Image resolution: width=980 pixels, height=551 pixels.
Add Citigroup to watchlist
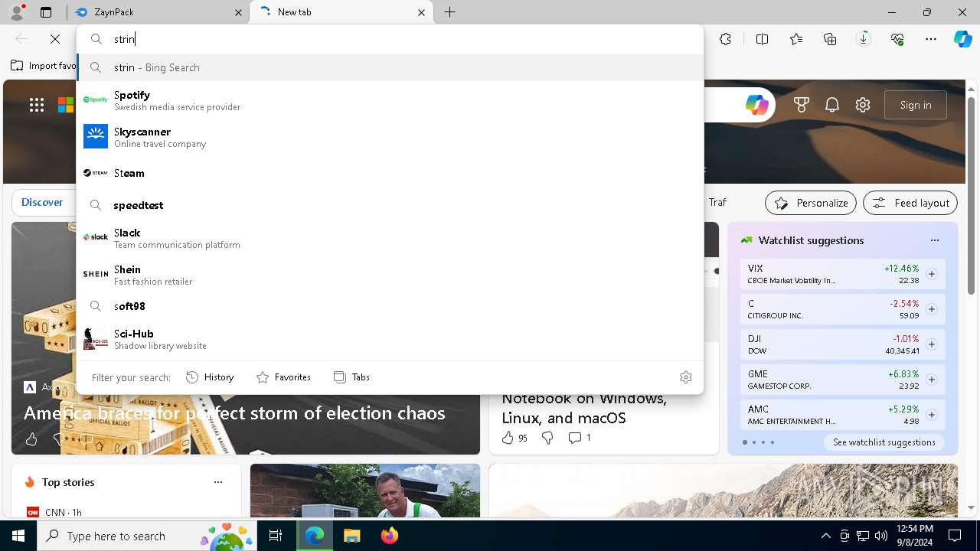pyautogui.click(x=932, y=309)
